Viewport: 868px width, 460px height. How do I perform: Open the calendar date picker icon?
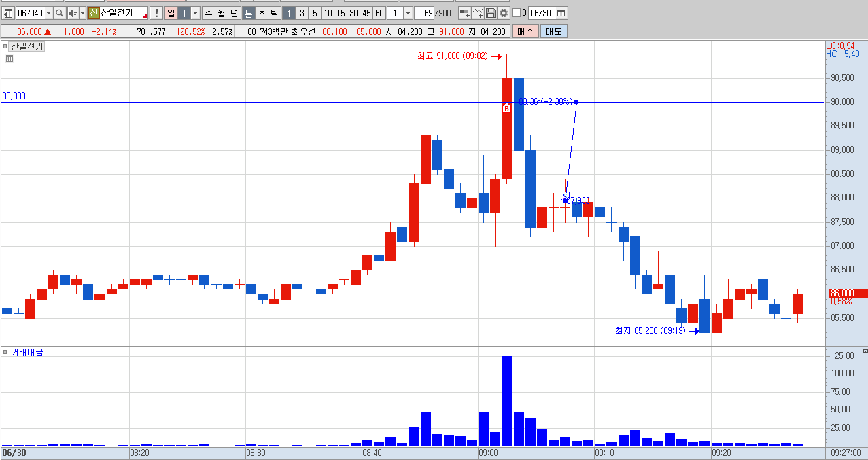[561, 13]
